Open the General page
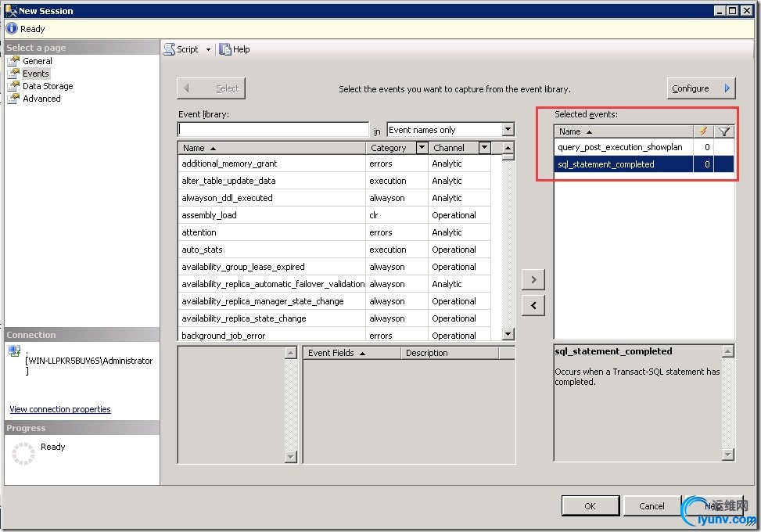761x532 pixels. coord(38,61)
